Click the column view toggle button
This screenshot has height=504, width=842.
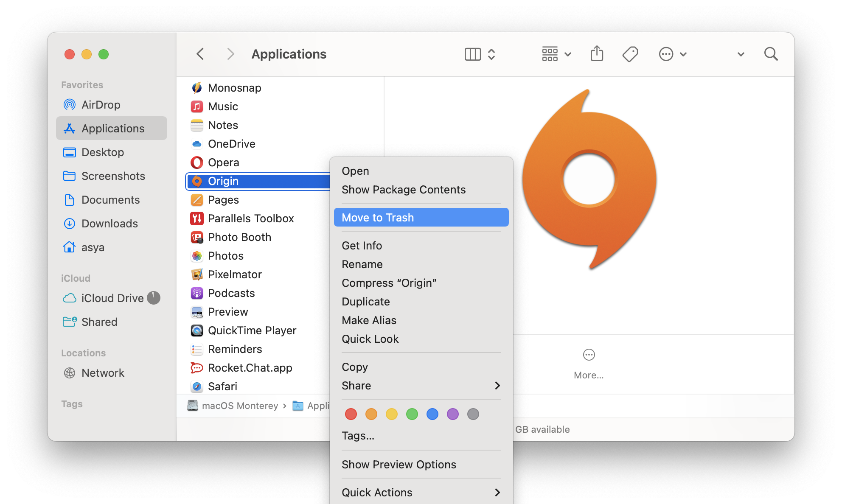(x=474, y=54)
